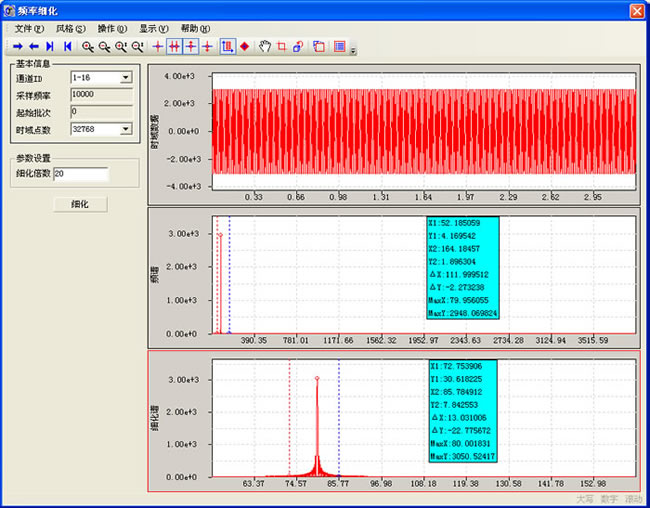The height and width of the screenshot is (508, 650).
Task: Jump to last record with skip-forward icon
Action: pos(49,47)
